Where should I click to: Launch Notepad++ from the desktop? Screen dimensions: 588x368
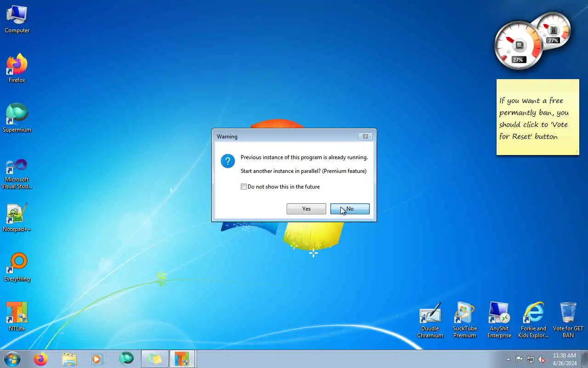tap(17, 218)
